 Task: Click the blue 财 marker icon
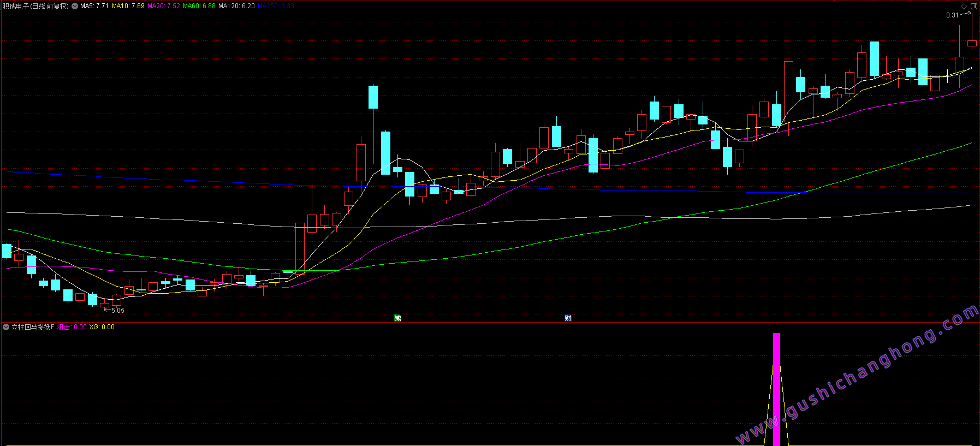coord(568,318)
